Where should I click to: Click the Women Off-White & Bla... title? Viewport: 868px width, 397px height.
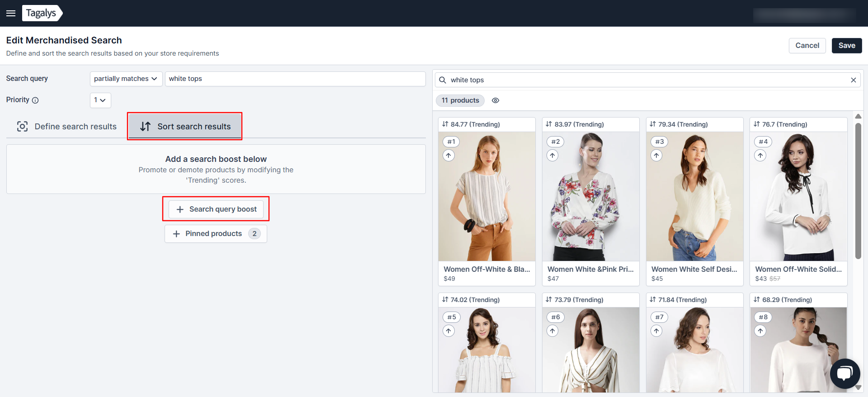click(487, 269)
